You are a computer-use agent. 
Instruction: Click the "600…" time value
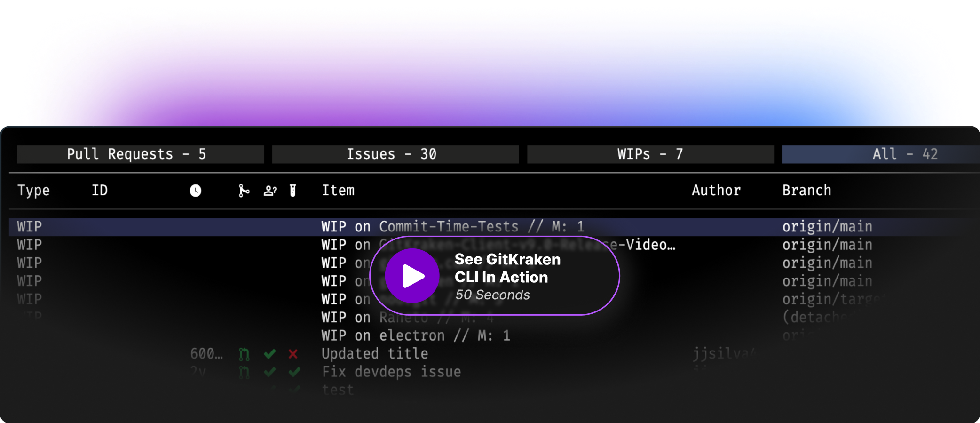(x=206, y=354)
